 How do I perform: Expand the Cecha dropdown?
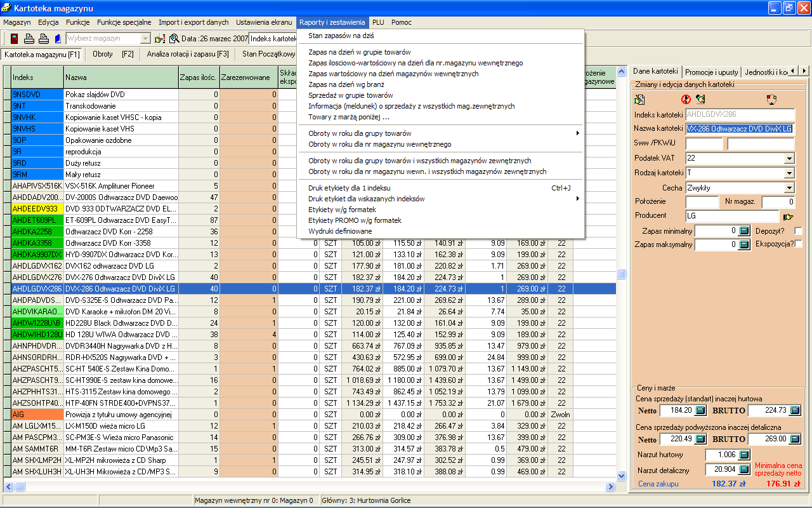[x=789, y=188]
